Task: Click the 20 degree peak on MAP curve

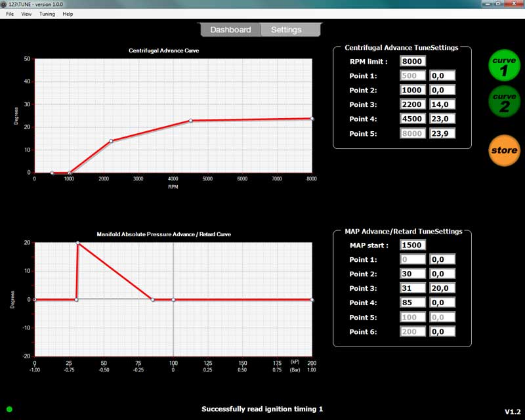Action: coord(78,243)
